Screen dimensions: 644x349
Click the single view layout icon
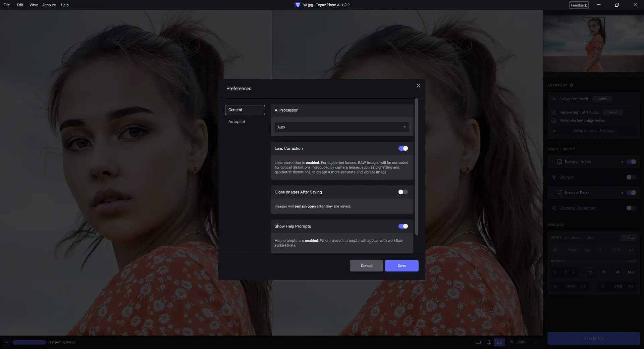[x=478, y=342]
